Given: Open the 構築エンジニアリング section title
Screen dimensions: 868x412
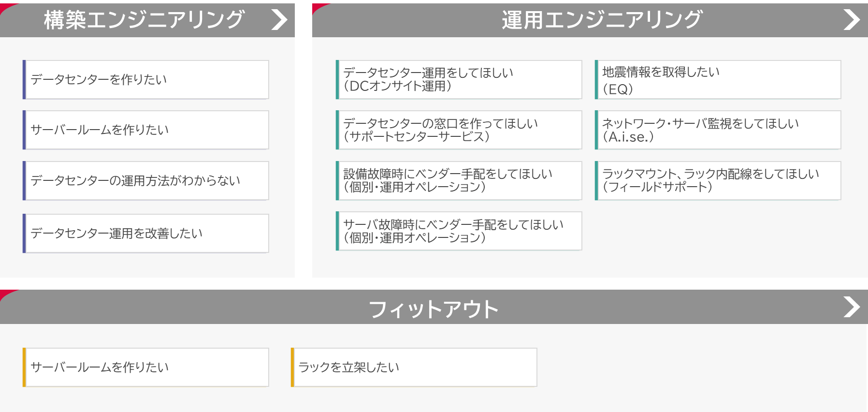Looking at the screenshot, I should [144, 20].
